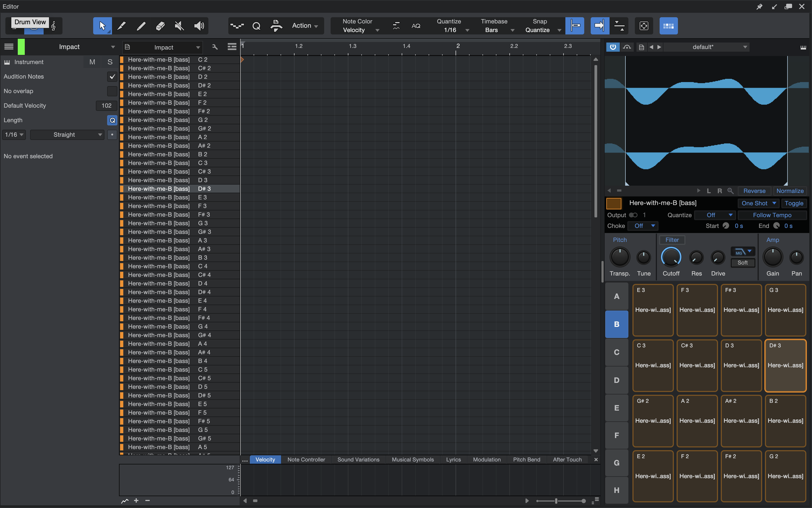The height and width of the screenshot is (508, 812).
Task: Click the Strip Silence toolbar icon
Action: pos(276,26)
